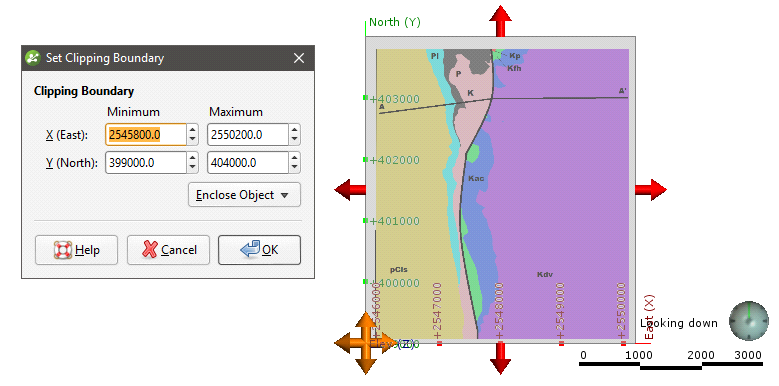Click the red down arrow handle below the map
This screenshot has width=779, height=386.
[500, 359]
